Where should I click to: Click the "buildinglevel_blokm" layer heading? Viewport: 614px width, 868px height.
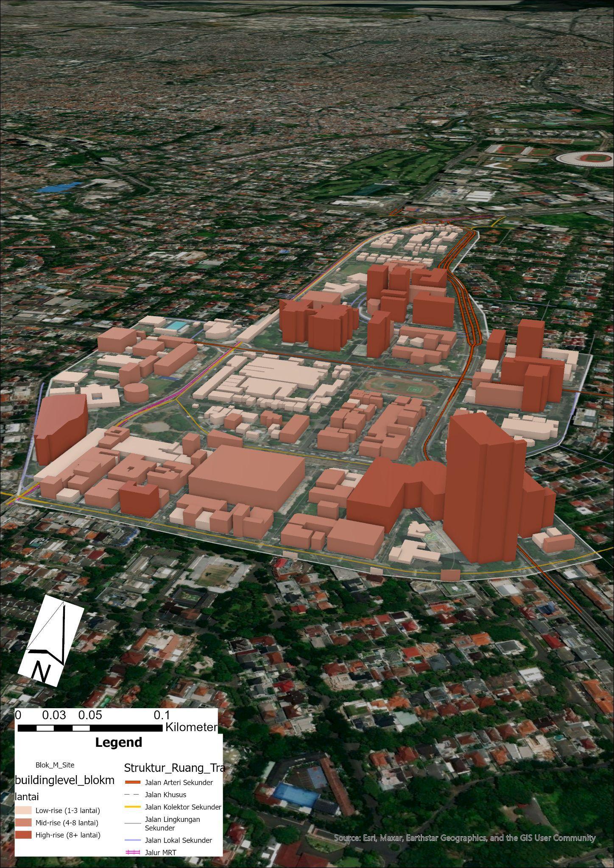click(65, 781)
